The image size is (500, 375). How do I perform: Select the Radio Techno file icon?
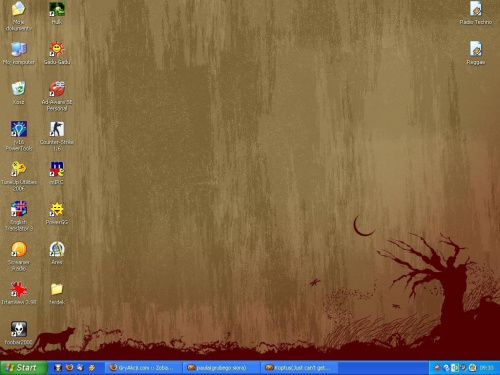[x=476, y=9]
